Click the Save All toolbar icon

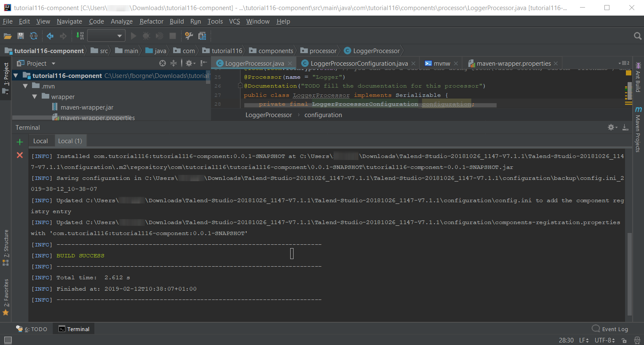click(x=20, y=36)
